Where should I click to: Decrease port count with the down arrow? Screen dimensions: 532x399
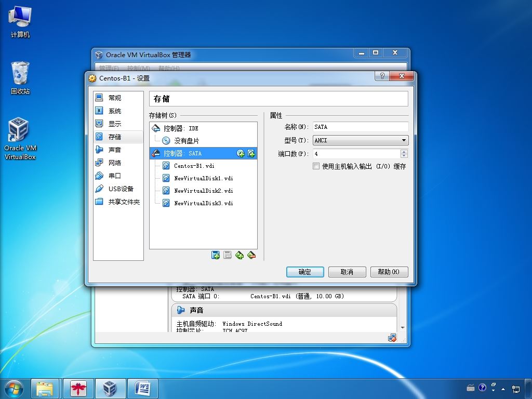point(404,156)
